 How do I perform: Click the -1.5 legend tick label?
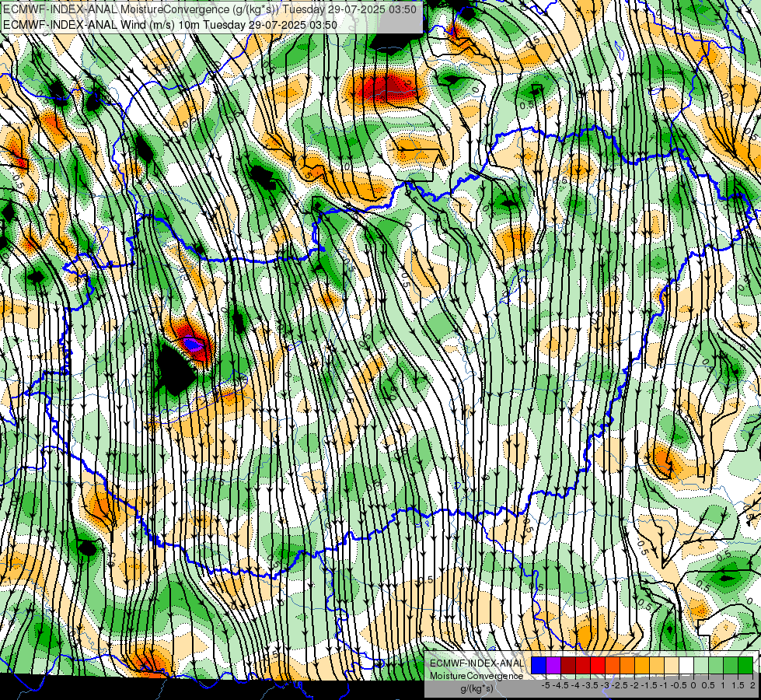pos(649,685)
